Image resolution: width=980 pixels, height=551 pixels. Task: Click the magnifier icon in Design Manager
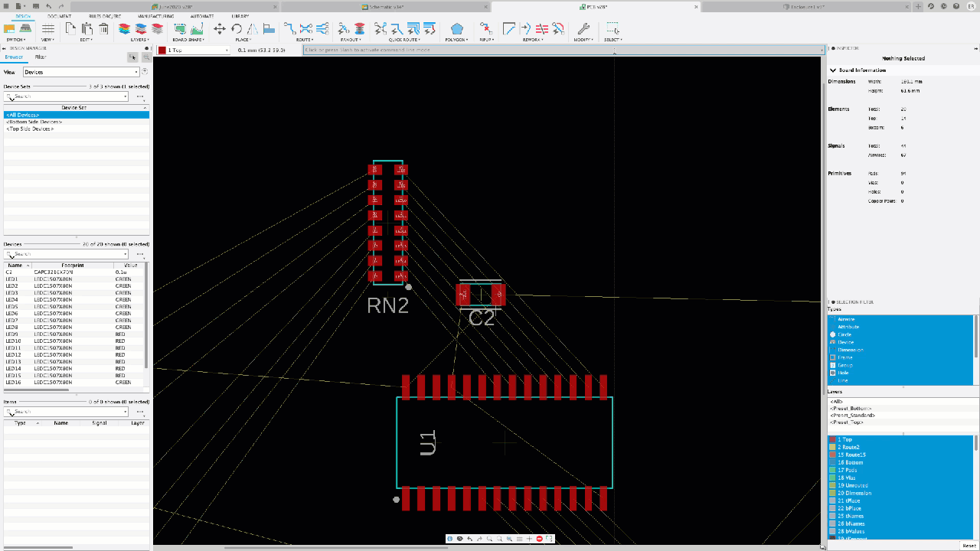(x=145, y=57)
